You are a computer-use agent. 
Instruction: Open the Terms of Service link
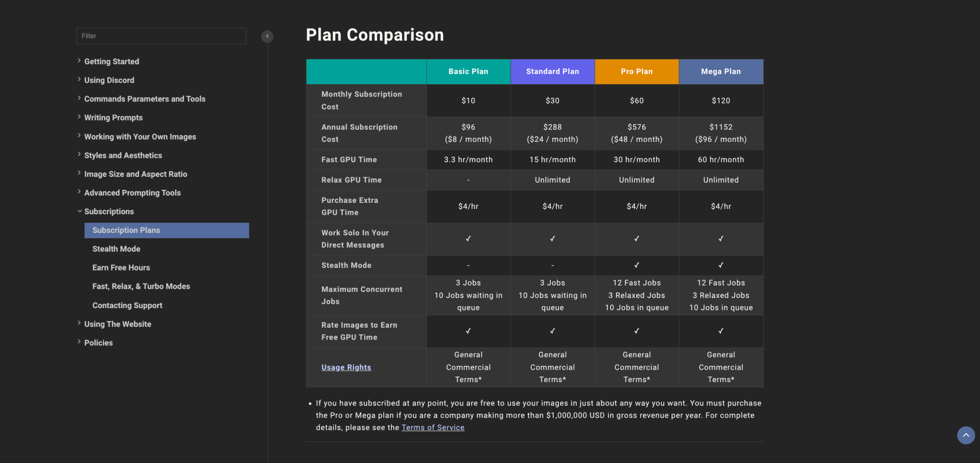pos(433,428)
